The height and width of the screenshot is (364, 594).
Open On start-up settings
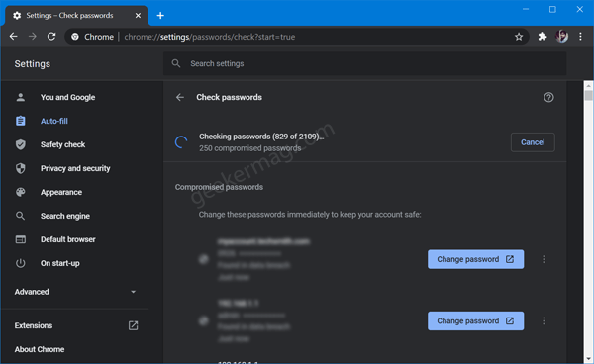coord(60,263)
